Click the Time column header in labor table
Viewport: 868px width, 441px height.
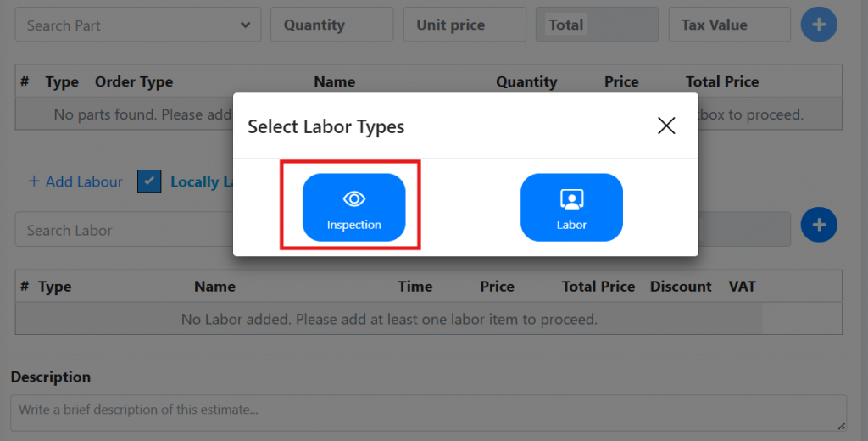point(415,287)
